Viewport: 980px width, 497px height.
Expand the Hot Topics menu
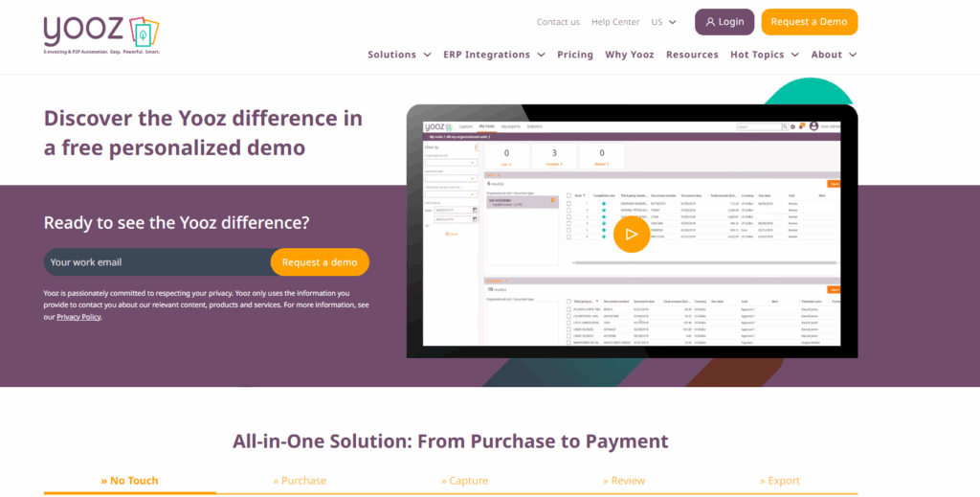pyautogui.click(x=765, y=55)
